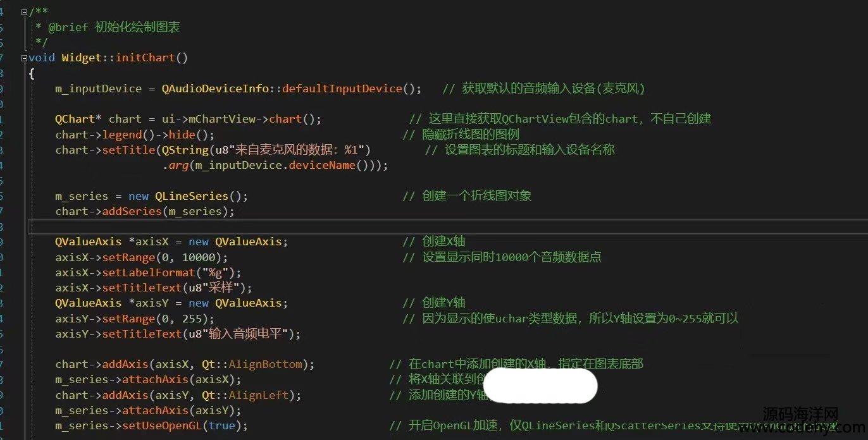Click attachAxis on the axisY line
This screenshot has width=868, height=440.
coord(155,410)
